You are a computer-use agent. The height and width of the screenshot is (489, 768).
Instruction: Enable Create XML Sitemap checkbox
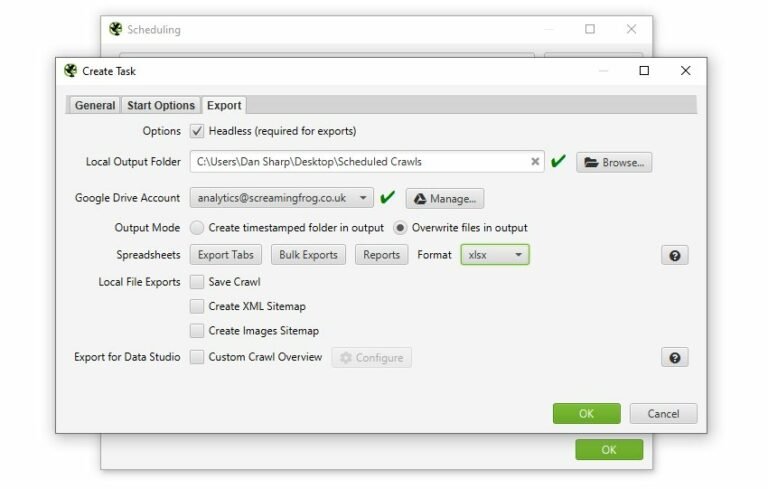197,306
